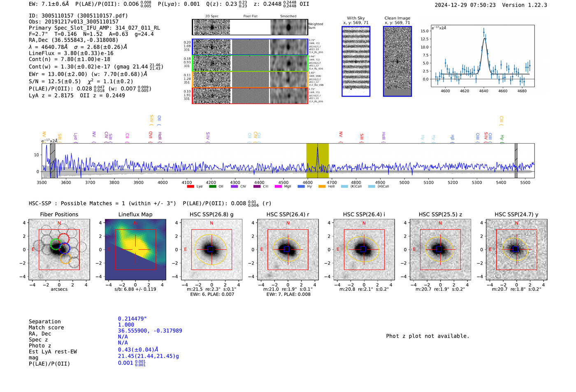The image size is (576, 392).
Task: Click the EWr: 6, PLAE: 0.007 caption
Action: click(211, 294)
